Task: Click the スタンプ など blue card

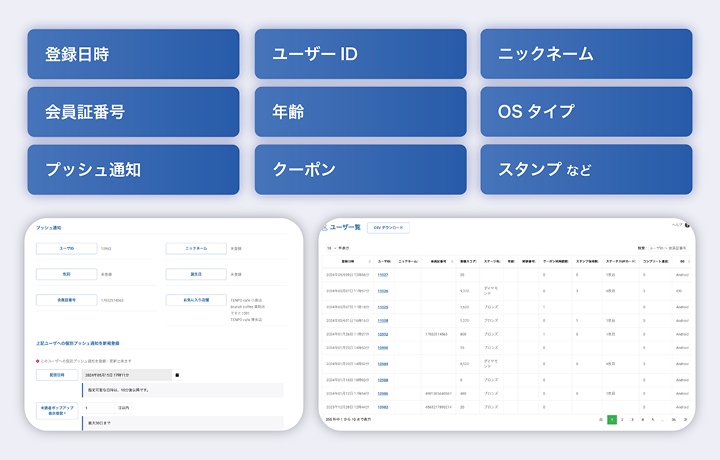Action: 586,170
